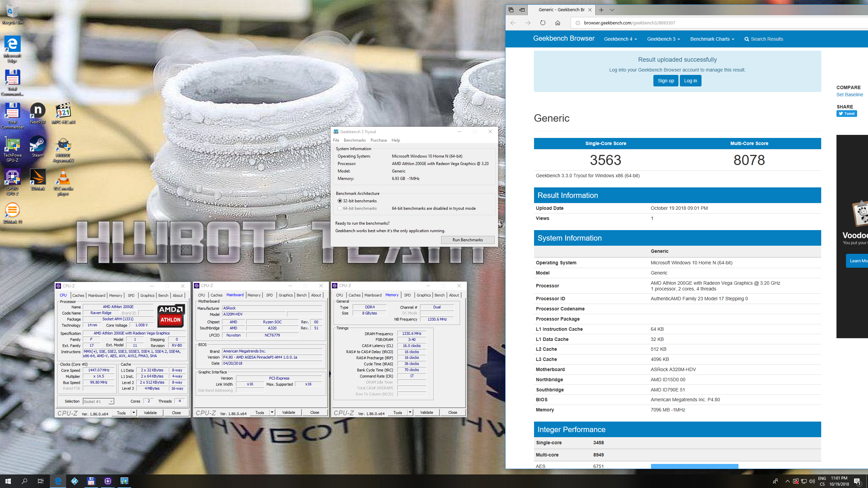Expand the Benchmark Charts dropdown
Screen dimensions: 868x488
pyautogui.click(x=712, y=39)
